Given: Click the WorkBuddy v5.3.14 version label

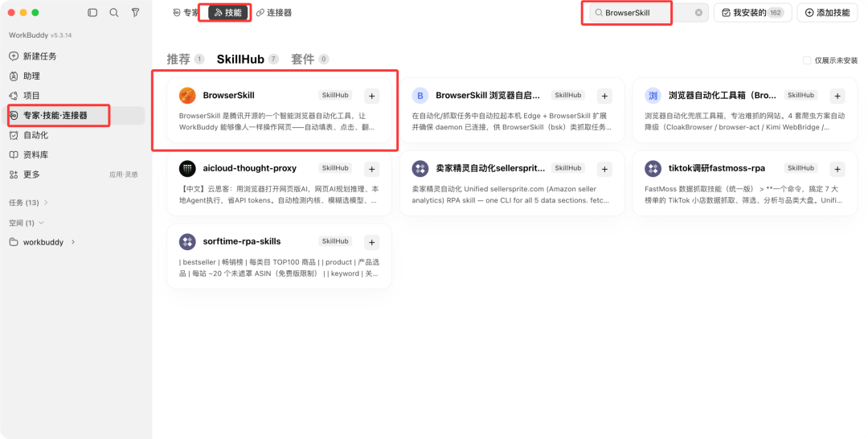Looking at the screenshot, I should pyautogui.click(x=40, y=35).
